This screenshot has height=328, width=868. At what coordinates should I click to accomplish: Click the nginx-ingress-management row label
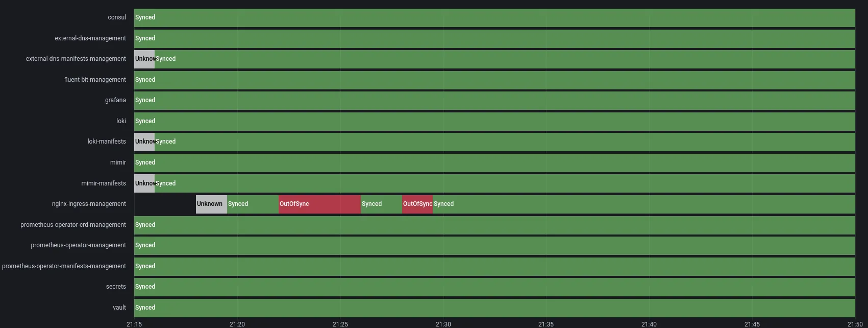coord(89,204)
